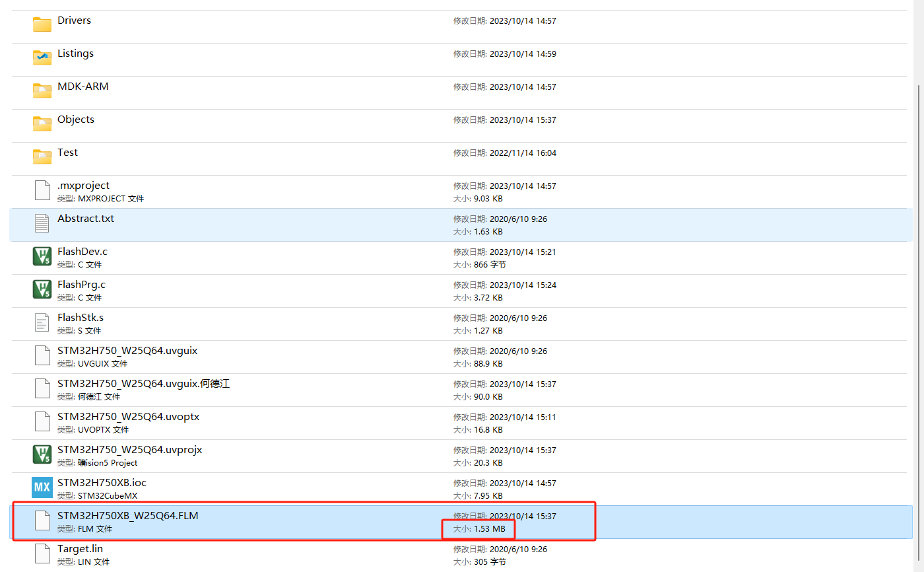Click the STM32CubeMX type label
Viewport: 924px width, 572px height.
(108, 496)
